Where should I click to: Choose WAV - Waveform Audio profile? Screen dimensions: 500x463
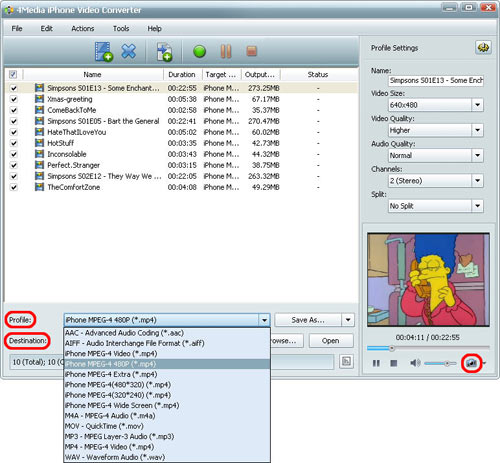point(167,457)
